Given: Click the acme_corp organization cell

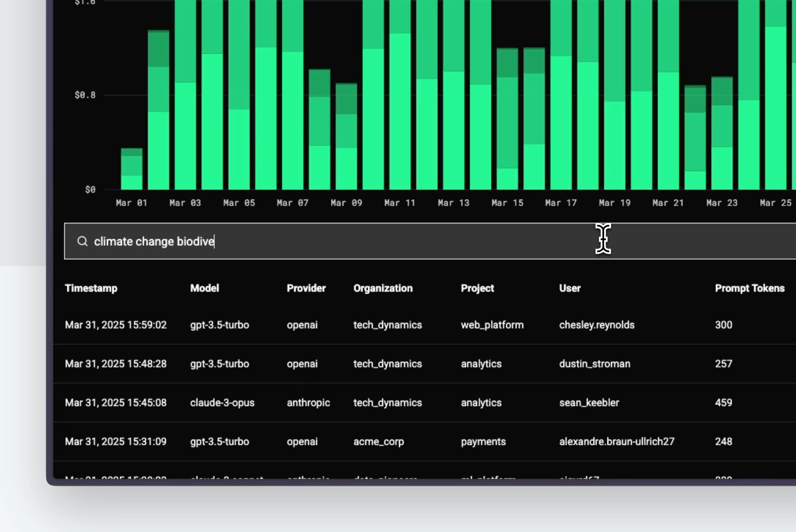Looking at the screenshot, I should (x=379, y=442).
